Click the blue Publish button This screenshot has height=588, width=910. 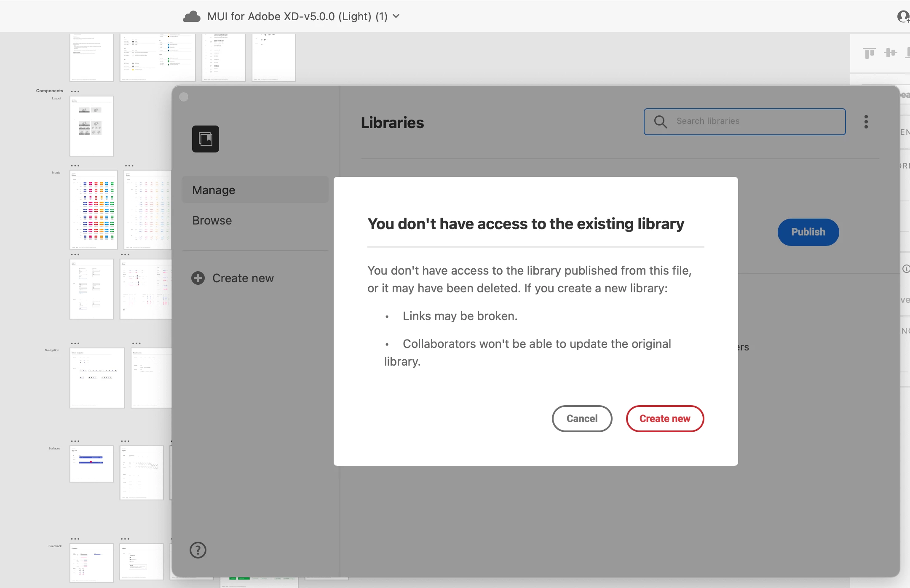tap(808, 232)
